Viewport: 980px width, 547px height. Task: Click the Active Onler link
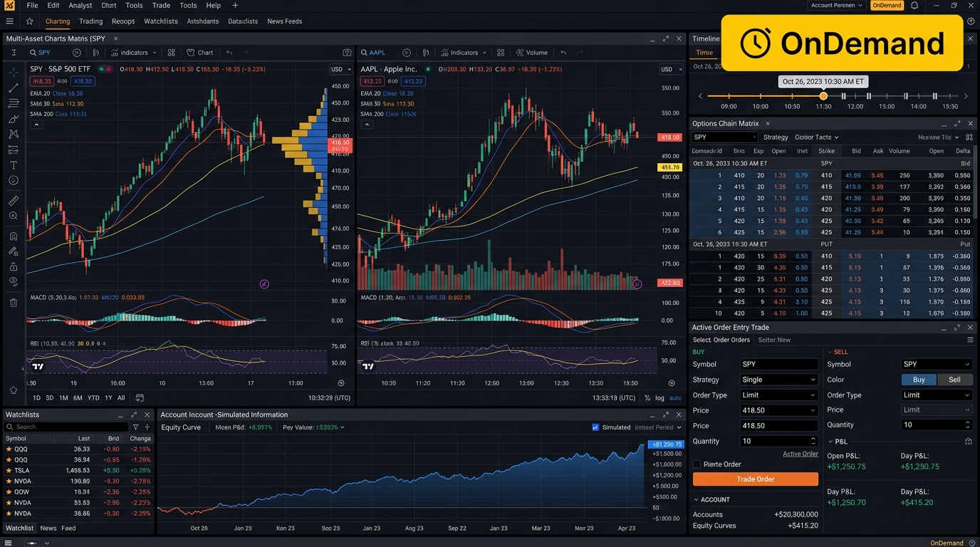pyautogui.click(x=801, y=454)
